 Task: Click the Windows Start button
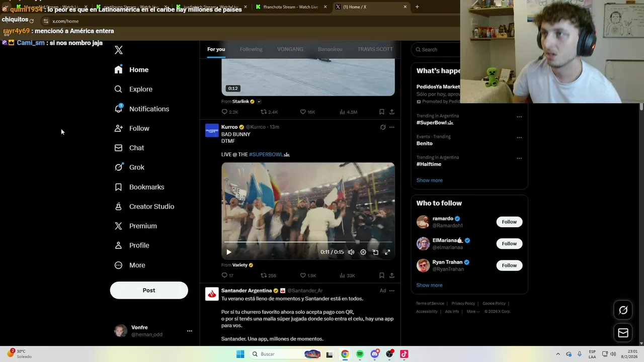(x=240, y=354)
